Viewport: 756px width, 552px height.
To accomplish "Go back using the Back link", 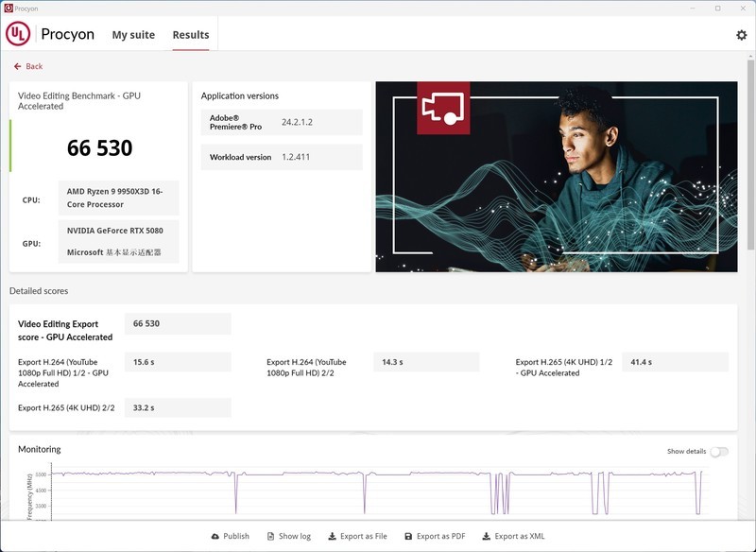I will click(30, 66).
